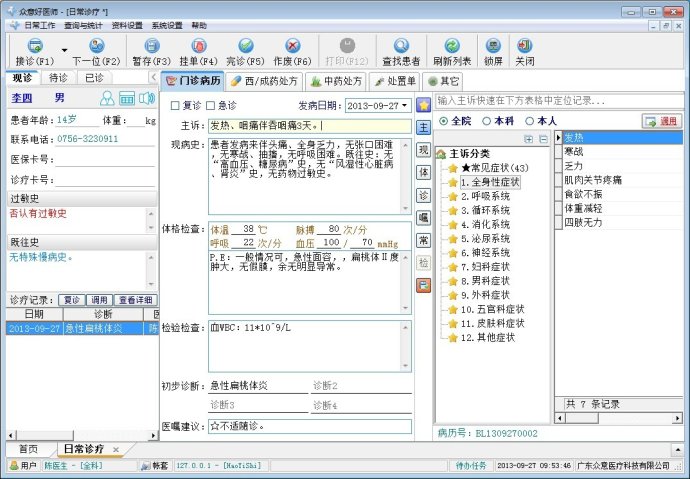Viewport: 690px width, 479px height.
Task: Click the 作废(F6) cancel icon
Action: (x=293, y=46)
